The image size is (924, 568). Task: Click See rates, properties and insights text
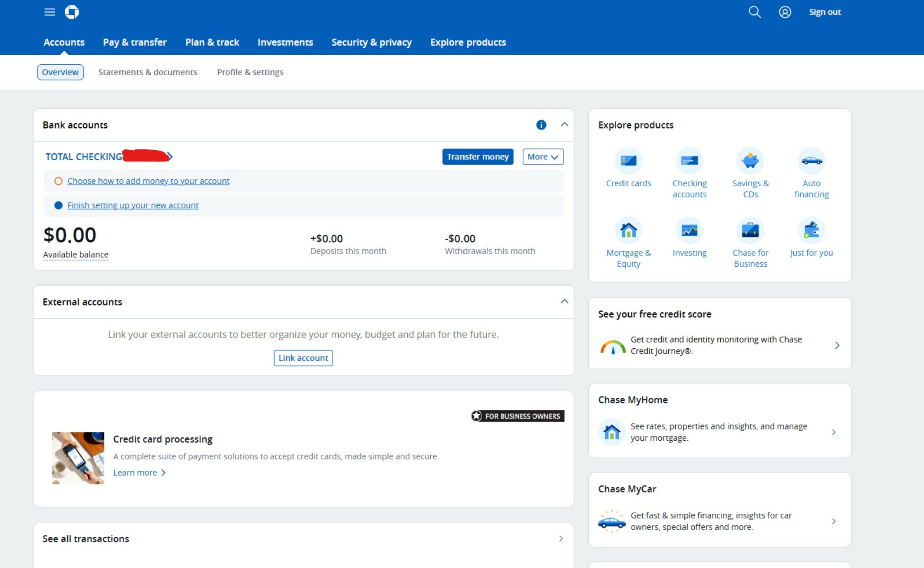pos(719,432)
